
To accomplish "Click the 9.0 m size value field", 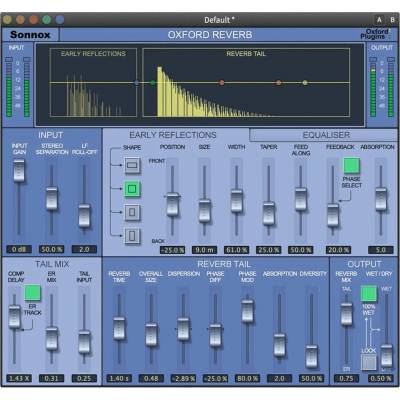I will tap(204, 250).
